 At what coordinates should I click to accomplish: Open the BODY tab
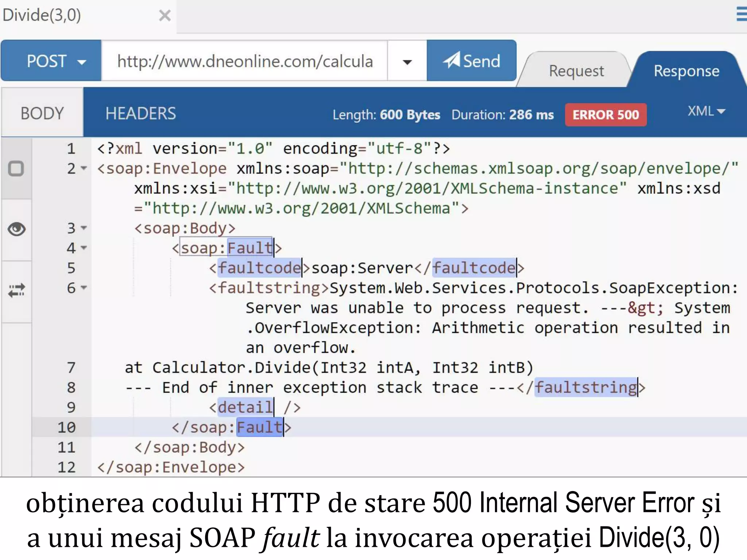[42, 113]
